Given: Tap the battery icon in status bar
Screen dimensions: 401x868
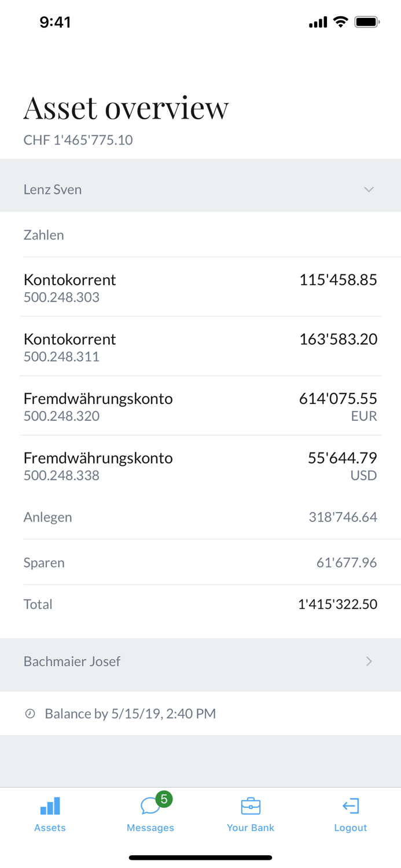Looking at the screenshot, I should (367, 22).
